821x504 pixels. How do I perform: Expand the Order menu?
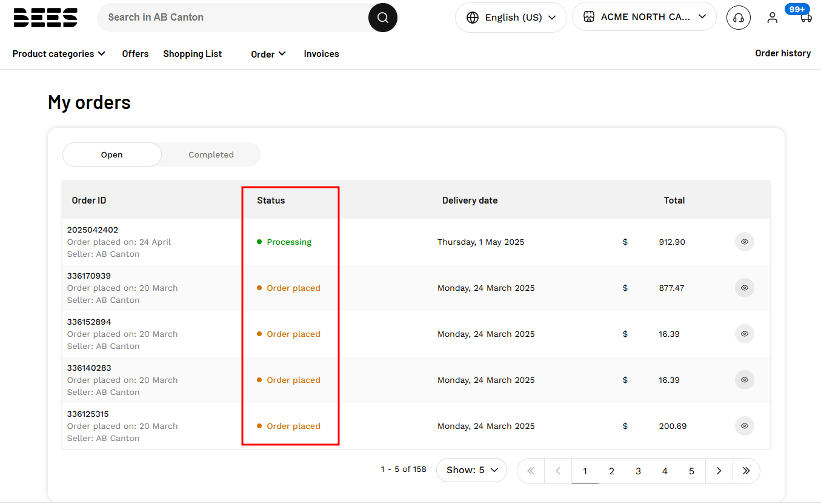tap(268, 54)
